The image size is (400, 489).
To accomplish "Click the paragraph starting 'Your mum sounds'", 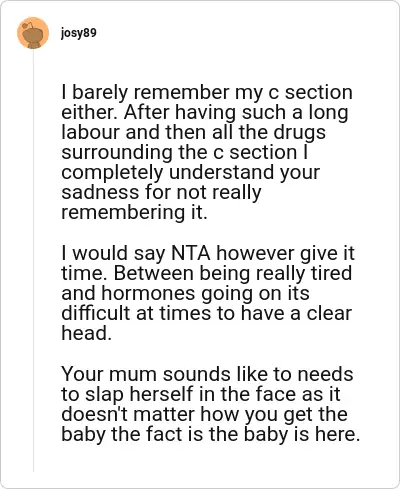I will click(211, 404).
